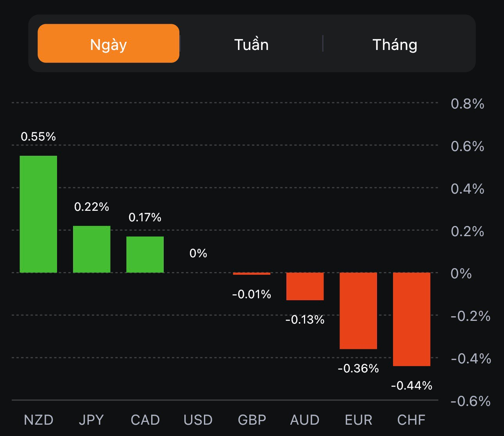Image resolution: width=504 pixels, height=436 pixels.
Task: Click the NZD currency label
Action: pos(38,420)
